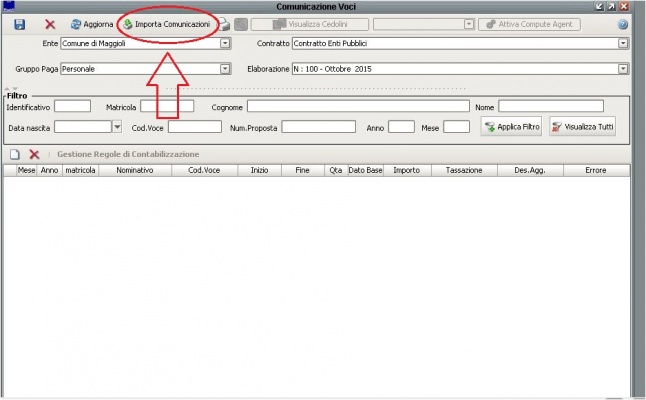Image resolution: width=646 pixels, height=400 pixels.
Task: Click the Applica Filtro button
Action: click(511, 126)
